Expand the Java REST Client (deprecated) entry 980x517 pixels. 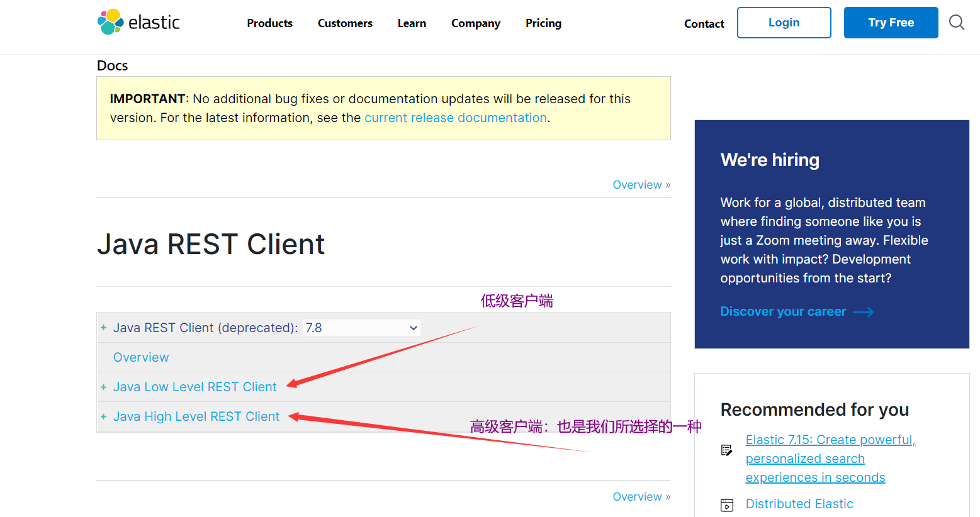104,328
